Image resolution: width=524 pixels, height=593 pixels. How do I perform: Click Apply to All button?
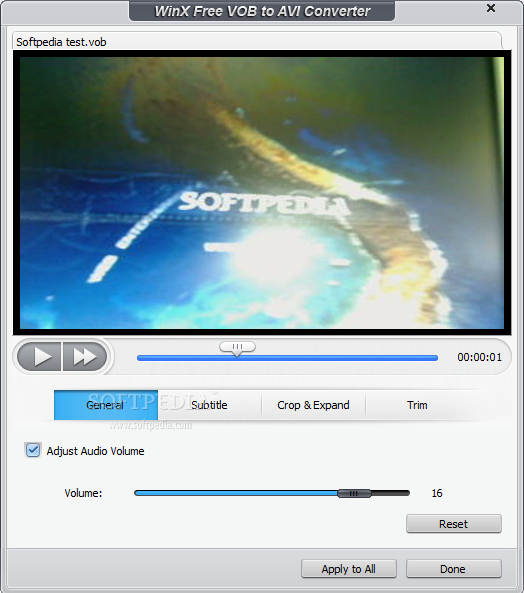[x=349, y=569]
